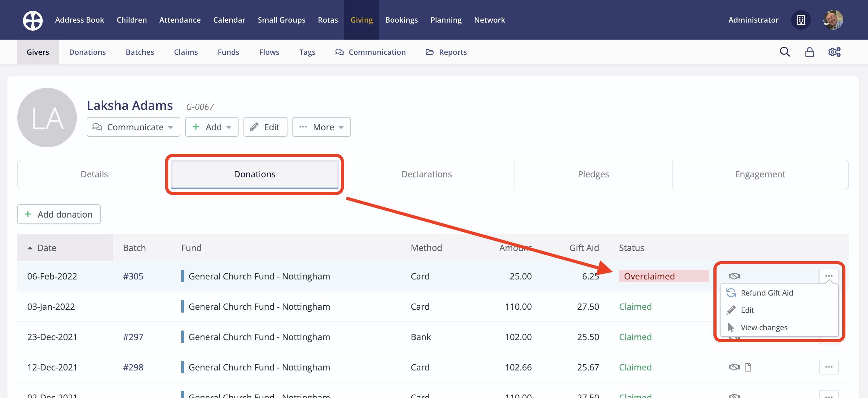Viewport: 868px width, 398px height.
Task: Switch to the Declarations tab
Action: (426, 174)
